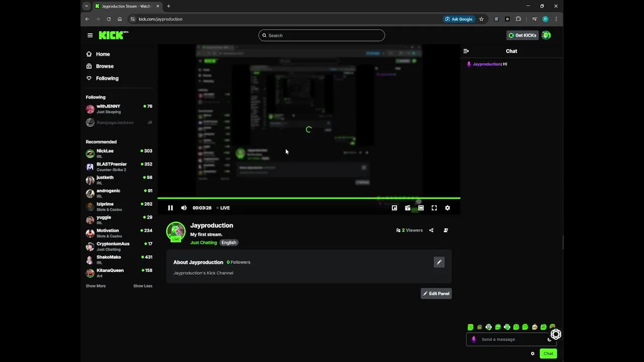
Task: Open yuggie recommended channel
Action: coord(119,220)
